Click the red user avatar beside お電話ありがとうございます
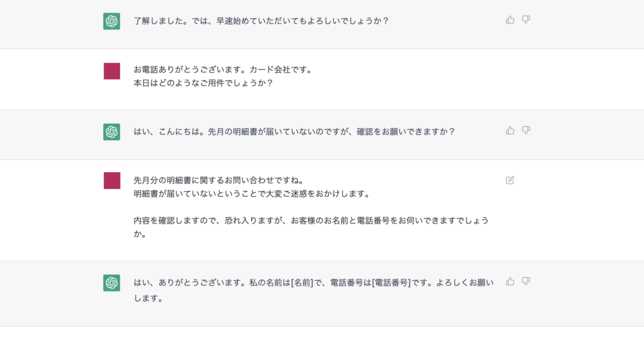 point(112,71)
